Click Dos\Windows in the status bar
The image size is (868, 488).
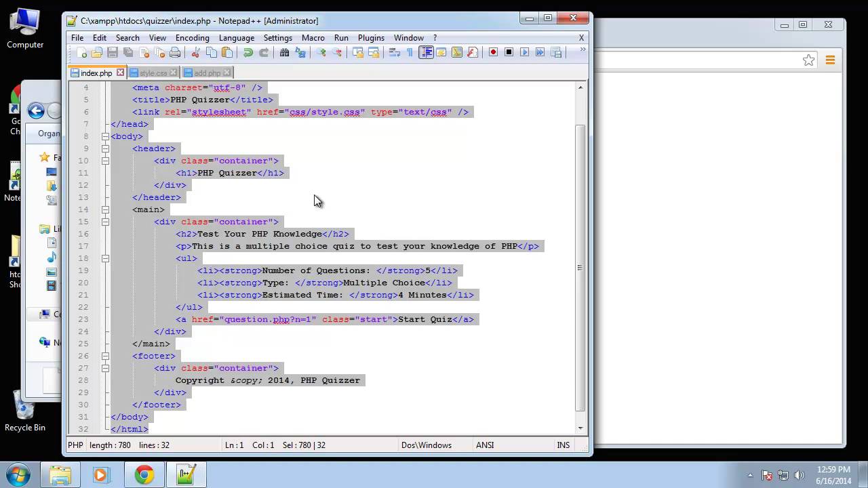pos(427,445)
